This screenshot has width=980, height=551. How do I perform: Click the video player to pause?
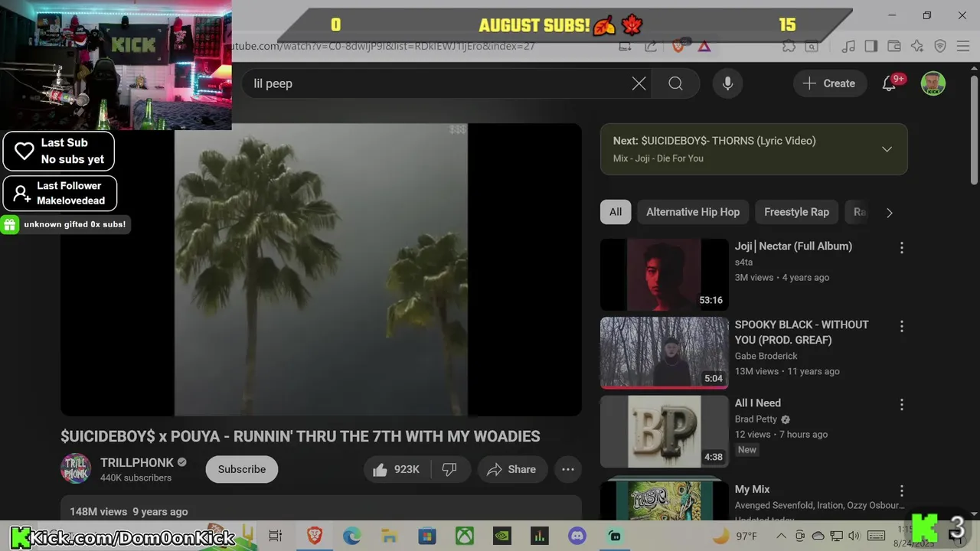pyautogui.click(x=321, y=269)
